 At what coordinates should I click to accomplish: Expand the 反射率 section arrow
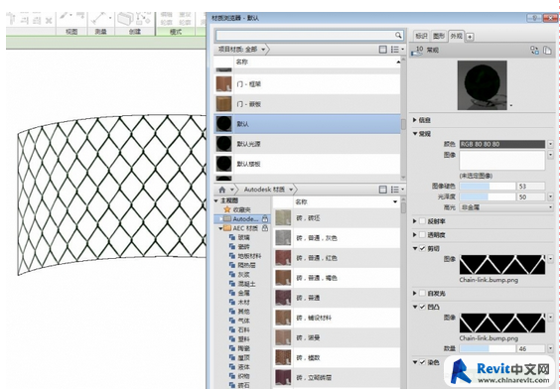415,221
